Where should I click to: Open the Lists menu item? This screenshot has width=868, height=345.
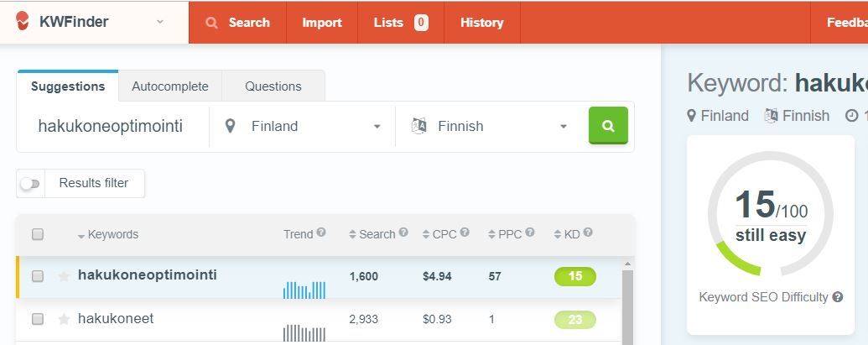click(401, 23)
